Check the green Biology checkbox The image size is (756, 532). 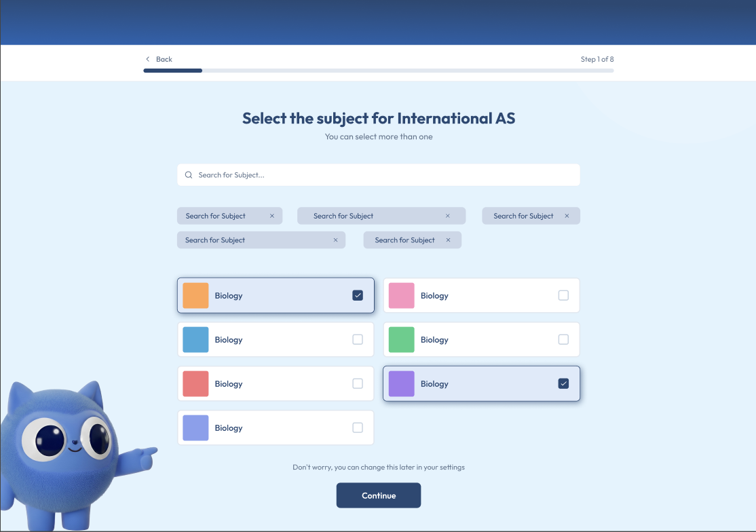tap(563, 339)
